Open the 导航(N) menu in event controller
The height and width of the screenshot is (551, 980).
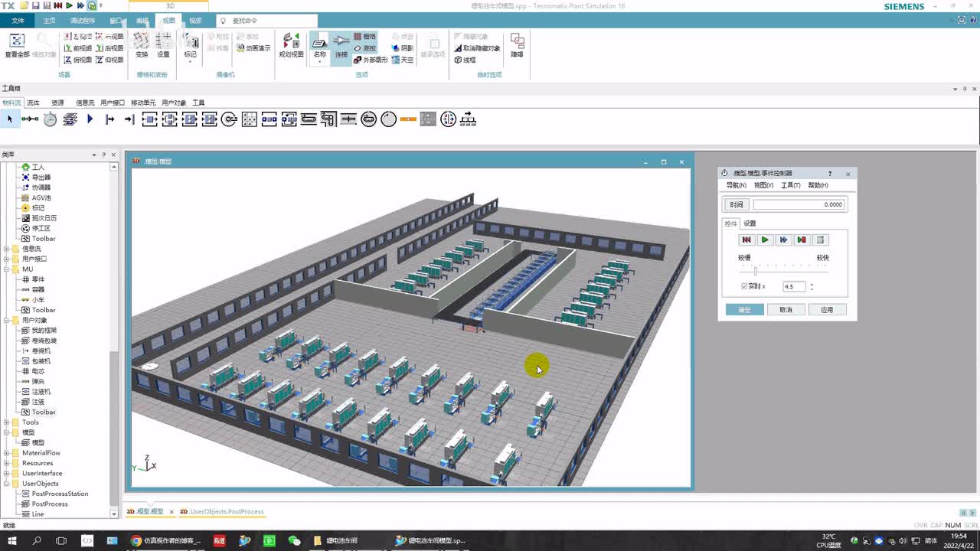click(736, 185)
